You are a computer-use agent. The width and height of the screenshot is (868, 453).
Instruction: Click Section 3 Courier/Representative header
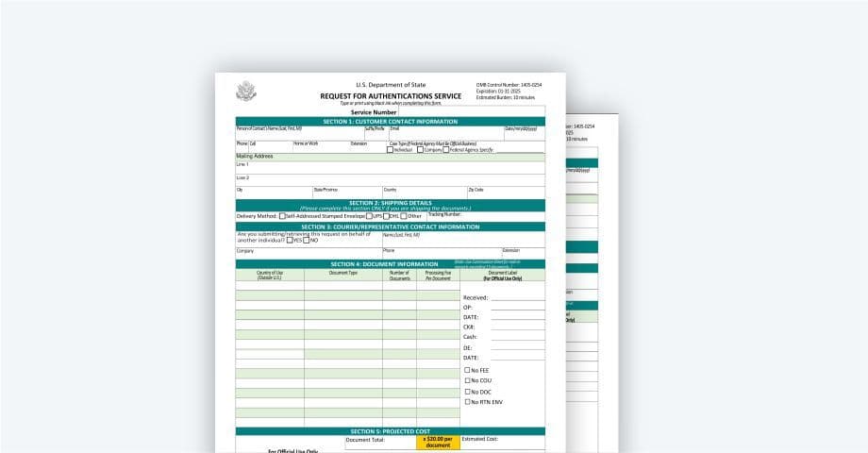[391, 226]
